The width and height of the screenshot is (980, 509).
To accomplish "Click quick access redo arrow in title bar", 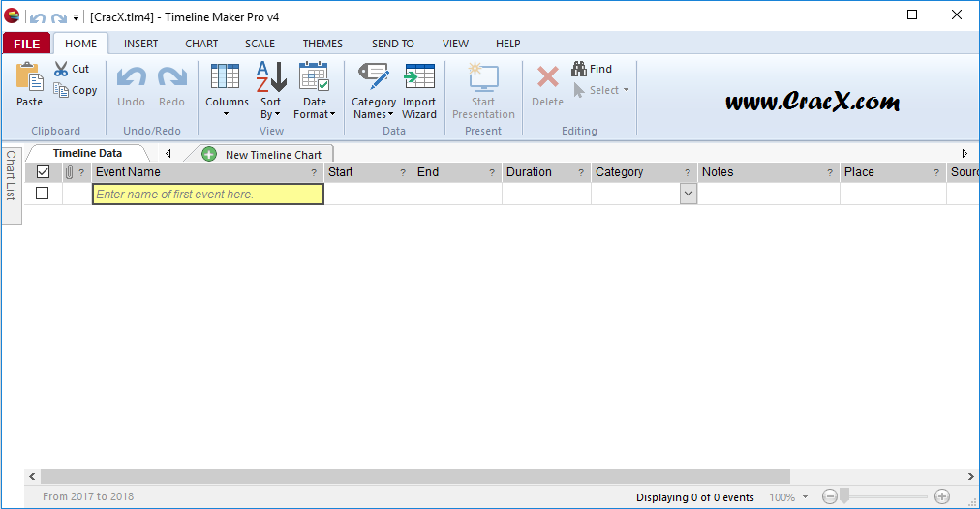I will click(x=59, y=18).
